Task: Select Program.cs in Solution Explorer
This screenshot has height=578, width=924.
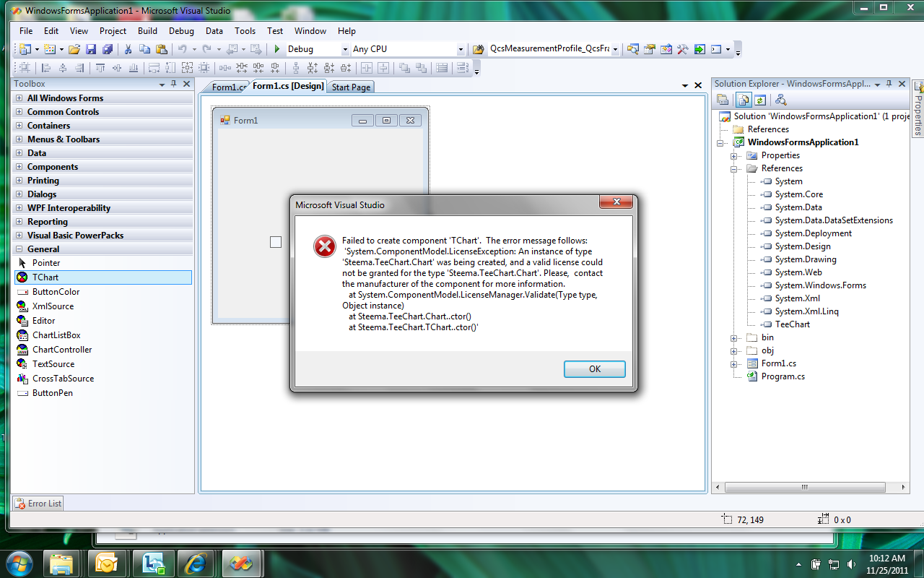Action: (x=783, y=376)
